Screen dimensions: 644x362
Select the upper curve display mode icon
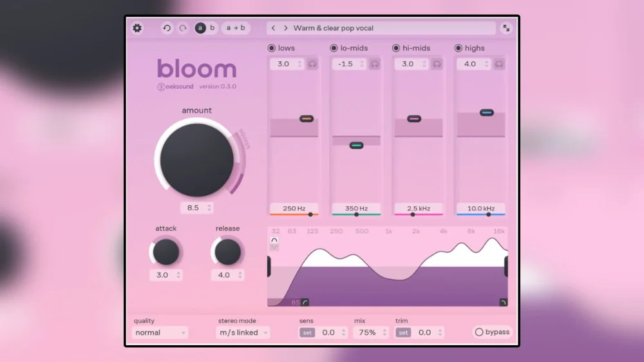[x=274, y=240]
